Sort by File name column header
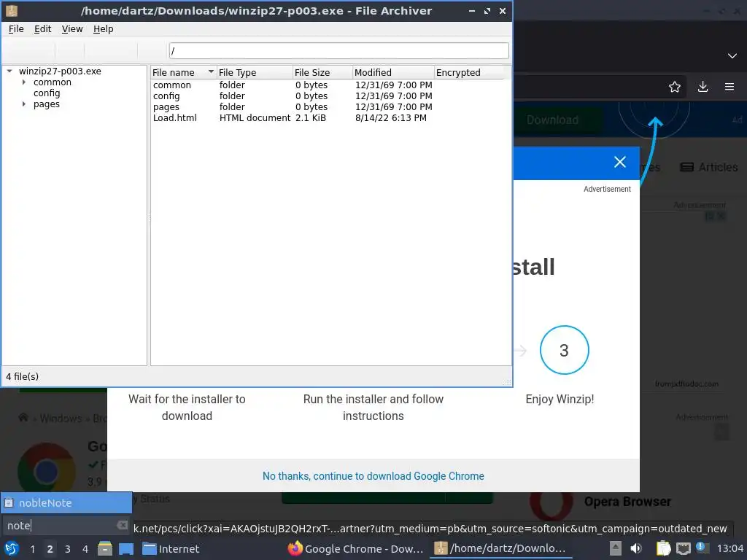The image size is (747, 560). (183, 72)
